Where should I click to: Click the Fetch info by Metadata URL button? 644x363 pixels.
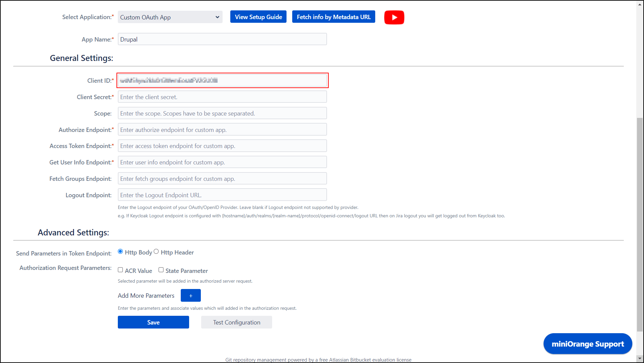(333, 16)
